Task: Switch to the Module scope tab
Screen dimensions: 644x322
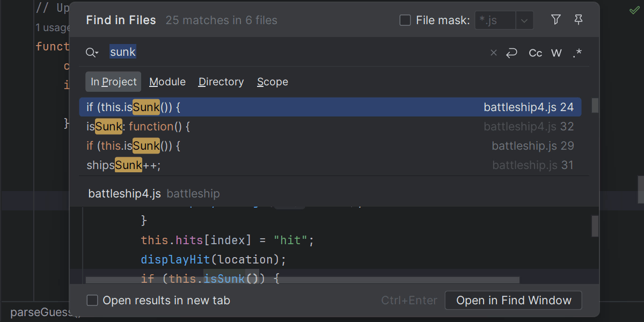Action: pos(167,82)
